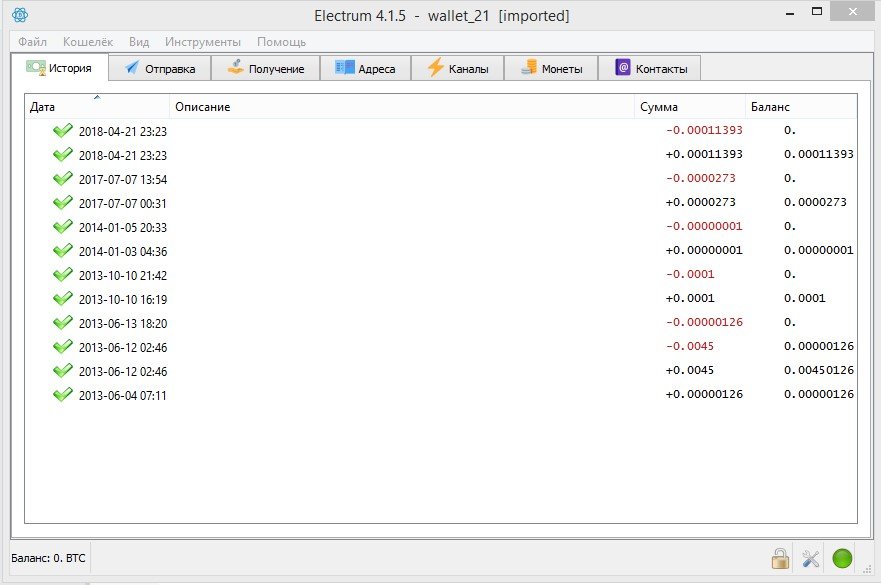Sort by the Баланс column header
Screen dimensions: 881x585
[801, 107]
